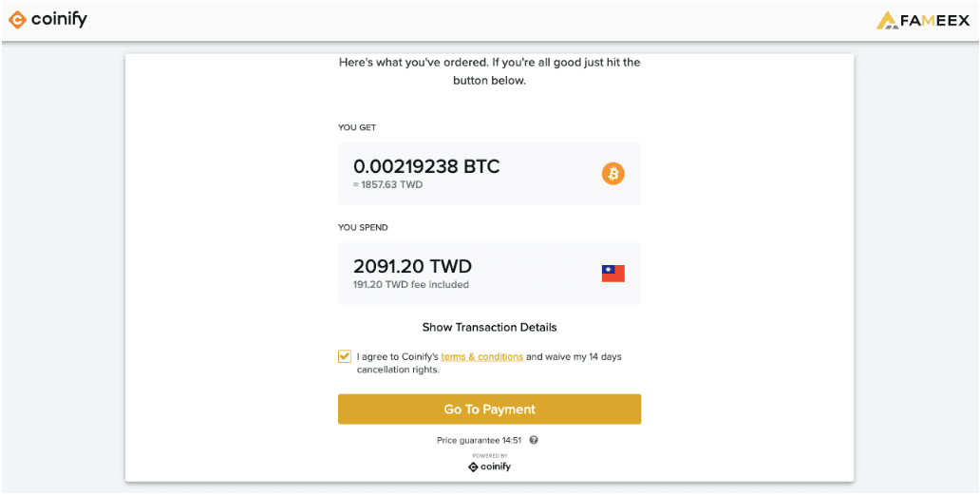980x495 pixels.
Task: Uncheck the terms agreement checkbox
Action: [x=345, y=356]
